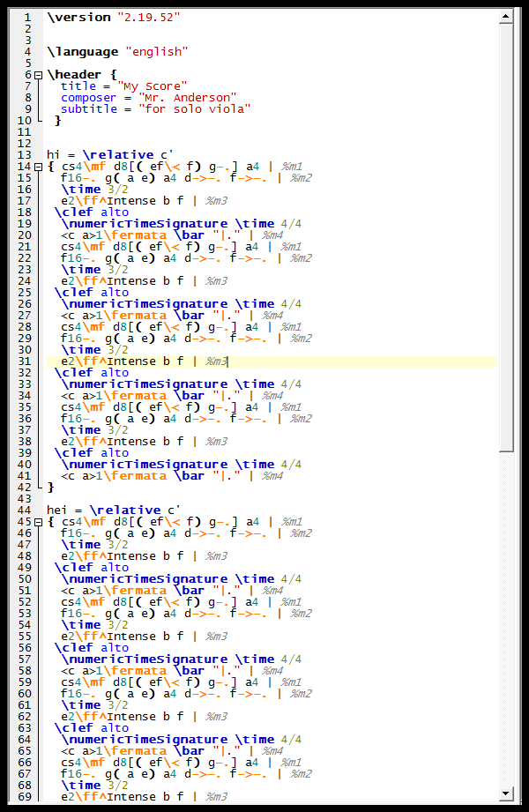Click the composer string "Mr. Anderson"
The width and height of the screenshot is (529, 812).
coord(188,97)
